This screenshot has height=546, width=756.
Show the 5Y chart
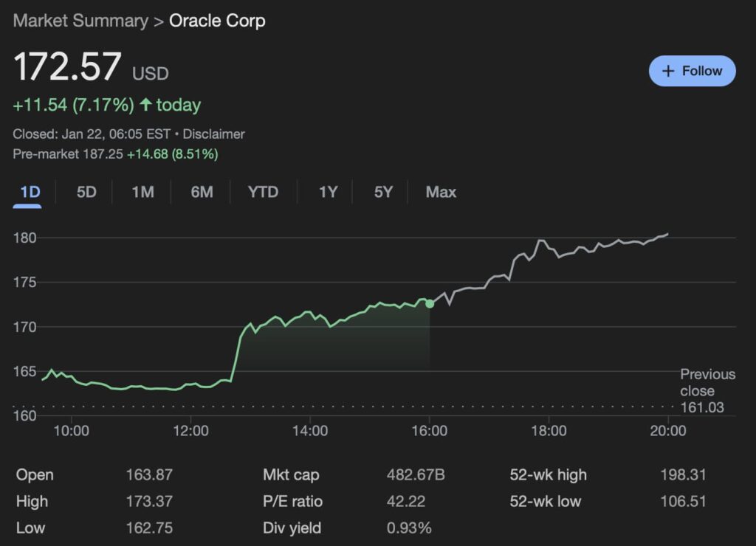tap(382, 192)
